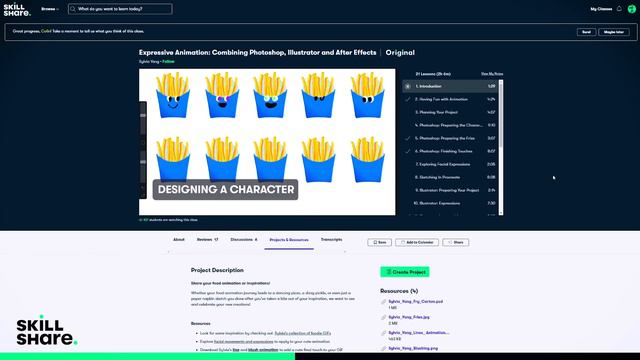Click the paperclip icon beside Sylvia_Yang_Blushing.png

tap(383, 349)
